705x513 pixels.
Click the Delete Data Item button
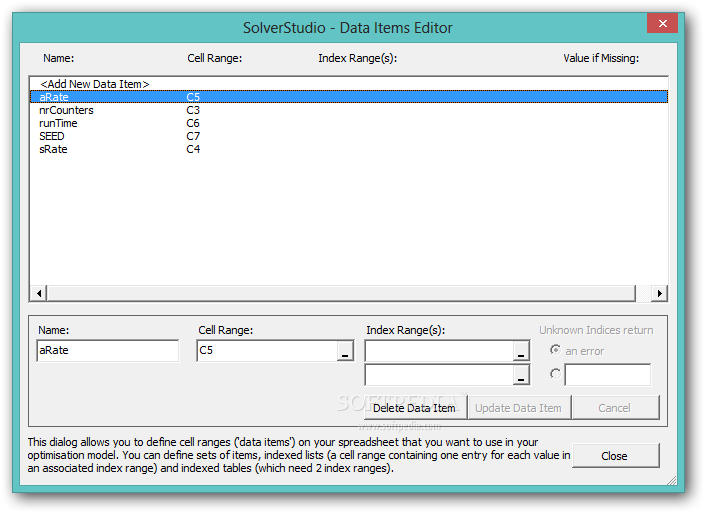414,408
